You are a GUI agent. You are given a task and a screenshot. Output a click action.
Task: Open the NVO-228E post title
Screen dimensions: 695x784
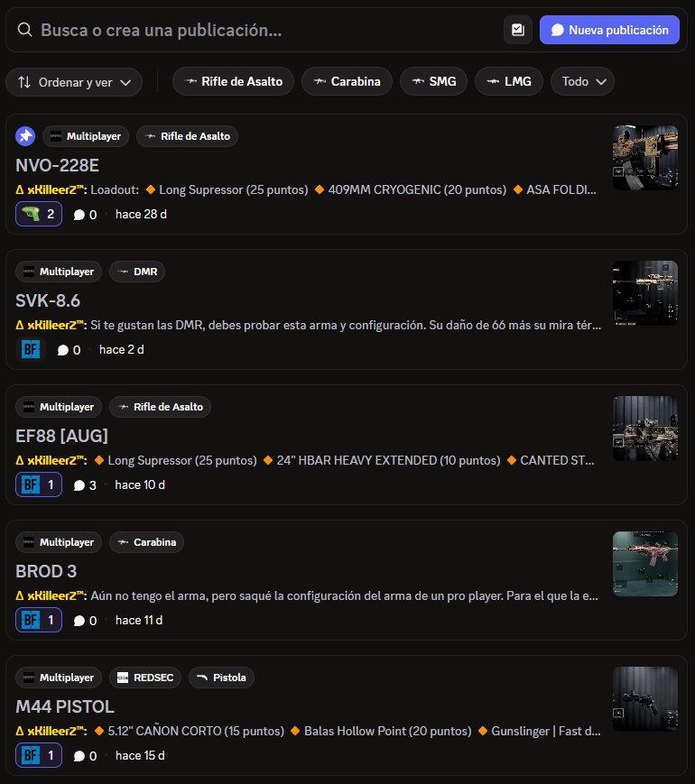[x=57, y=165]
